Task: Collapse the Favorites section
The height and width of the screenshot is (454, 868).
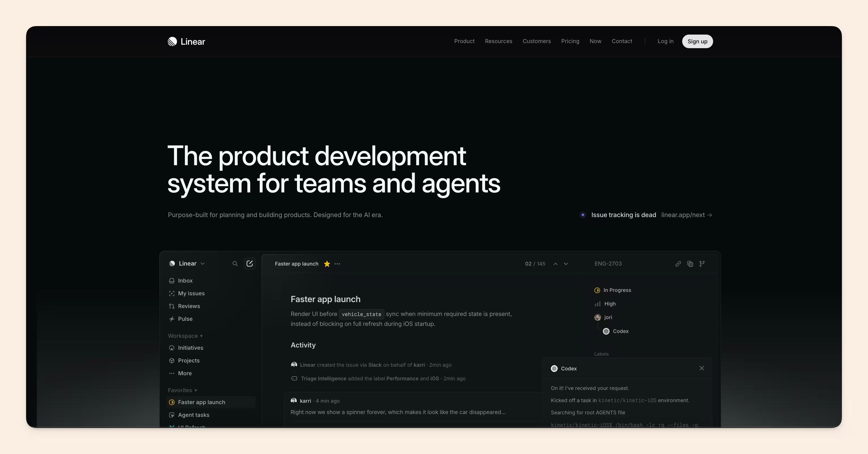Action: (182, 391)
